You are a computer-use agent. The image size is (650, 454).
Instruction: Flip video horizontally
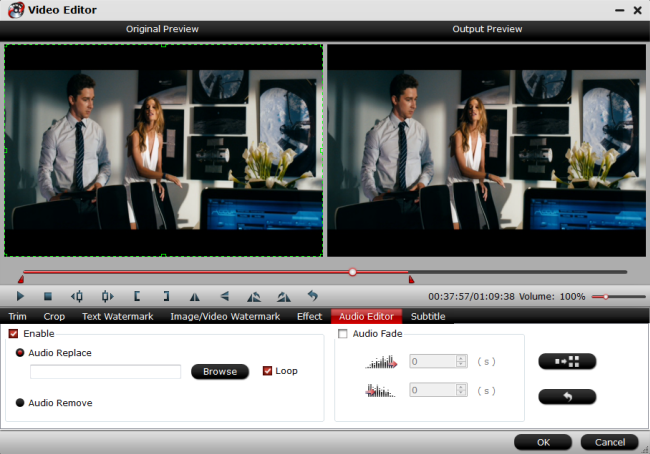click(194, 296)
